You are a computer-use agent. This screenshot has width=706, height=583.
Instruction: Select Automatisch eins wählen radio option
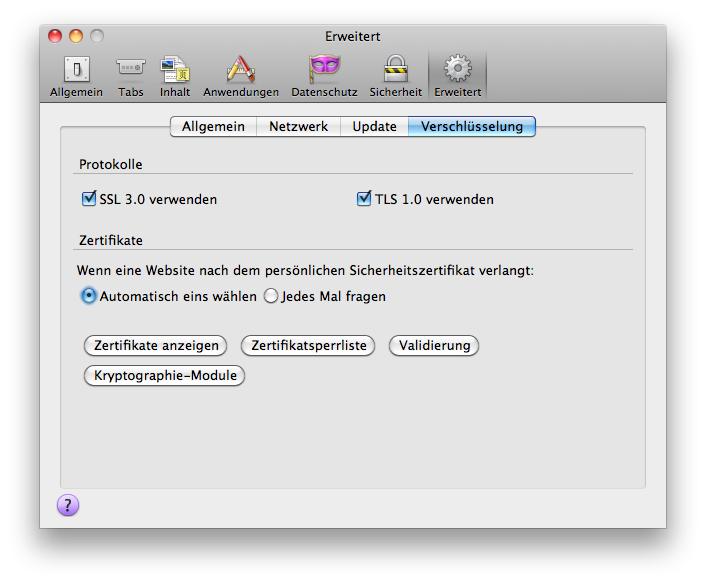click(x=88, y=296)
